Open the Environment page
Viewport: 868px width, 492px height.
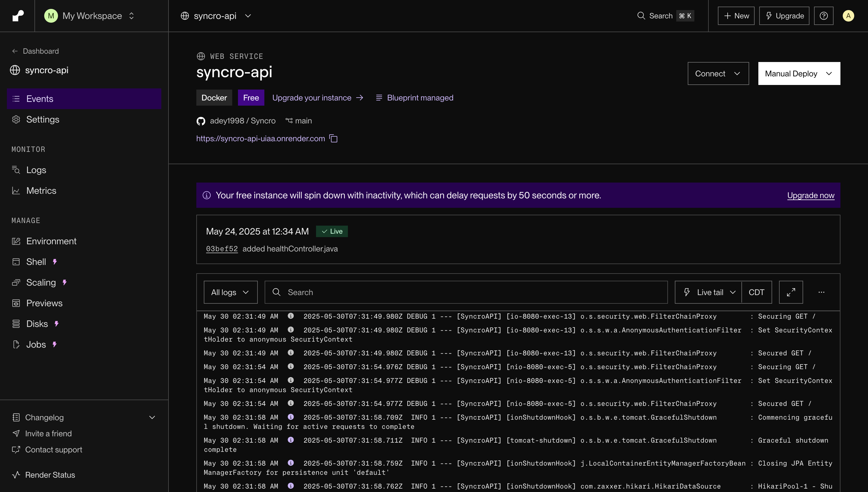[84, 241]
